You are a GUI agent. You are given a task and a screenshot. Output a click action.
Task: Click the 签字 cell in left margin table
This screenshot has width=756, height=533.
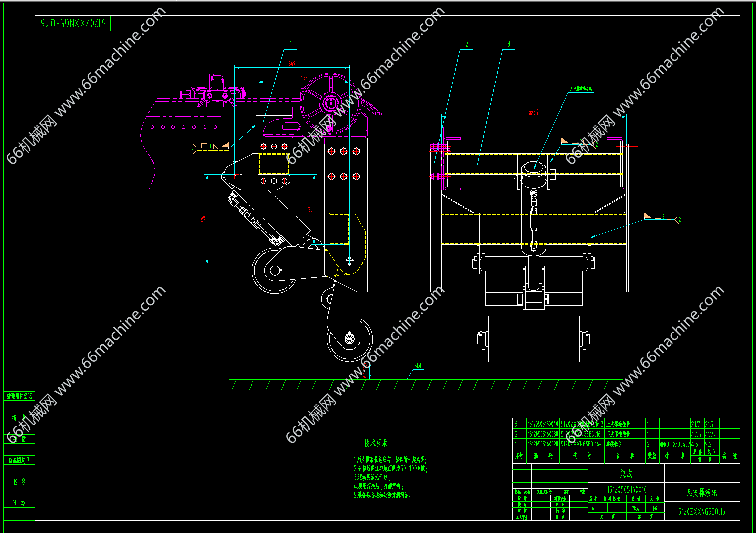tap(19, 482)
